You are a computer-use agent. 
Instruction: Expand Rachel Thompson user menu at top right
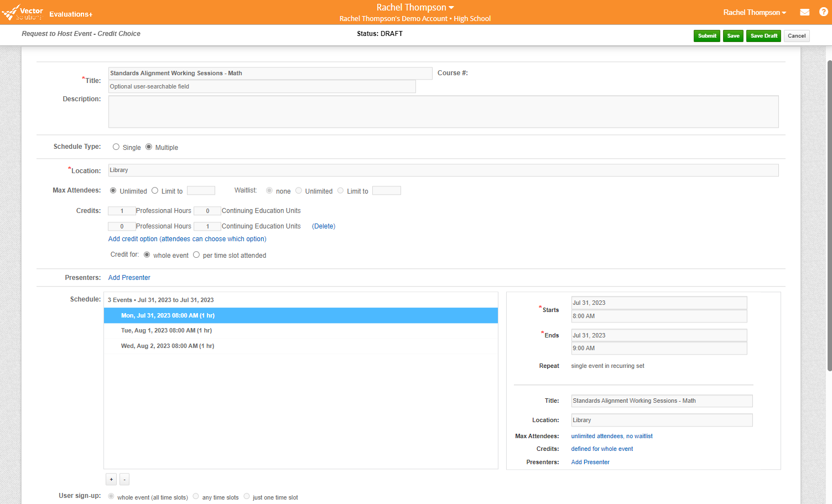coord(754,13)
